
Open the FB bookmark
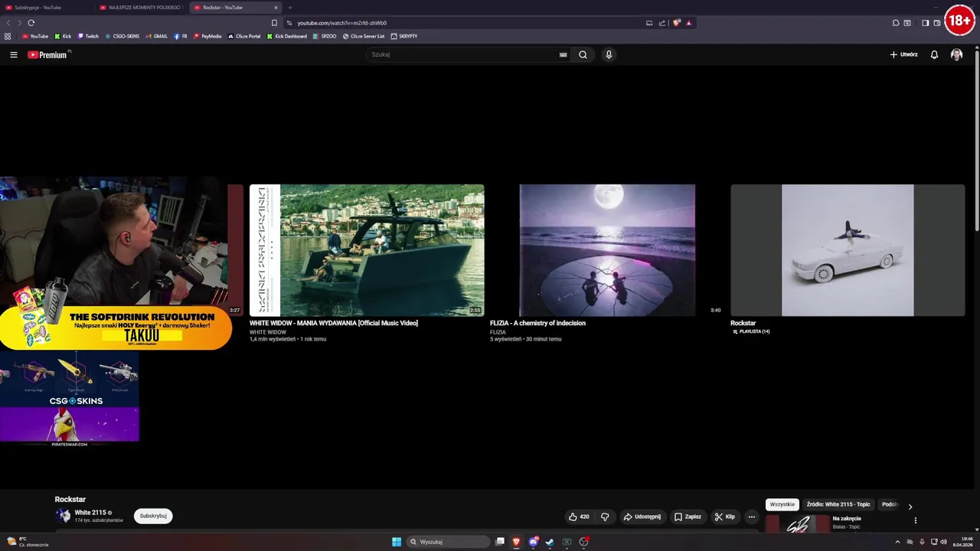click(x=181, y=36)
